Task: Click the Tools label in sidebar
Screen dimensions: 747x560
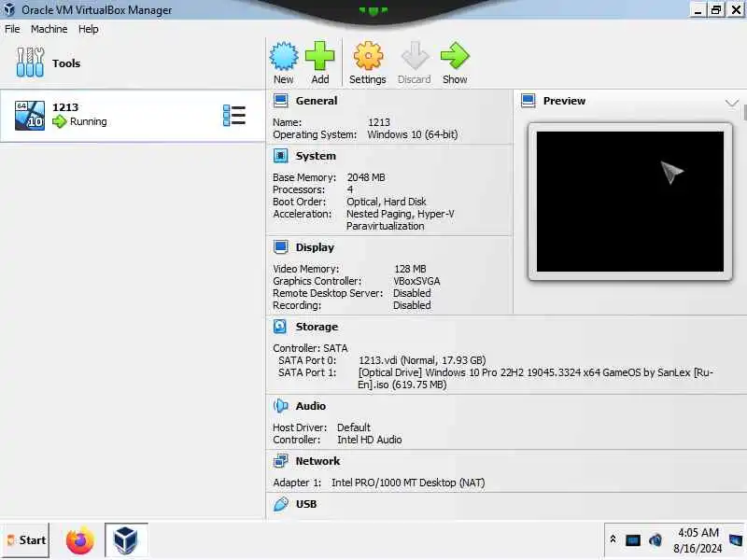Action: (66, 63)
